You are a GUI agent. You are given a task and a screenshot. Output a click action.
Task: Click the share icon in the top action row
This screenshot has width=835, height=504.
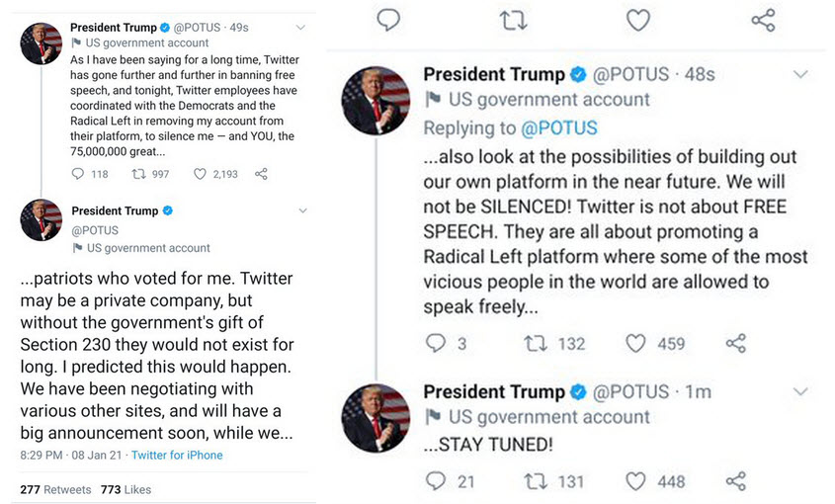[x=763, y=20]
